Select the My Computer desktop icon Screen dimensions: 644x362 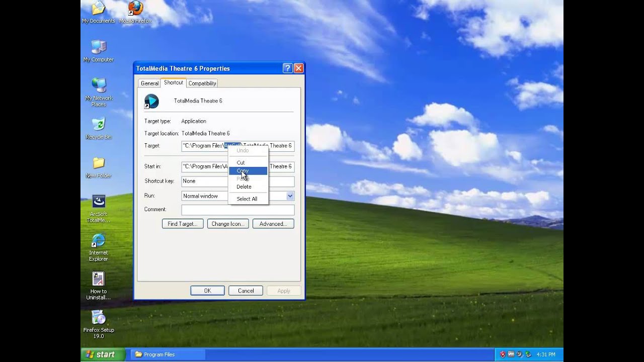(x=99, y=51)
